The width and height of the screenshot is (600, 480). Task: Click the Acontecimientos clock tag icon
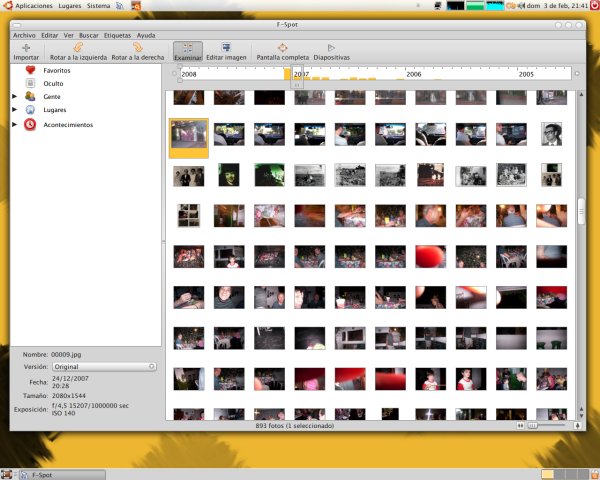point(30,124)
